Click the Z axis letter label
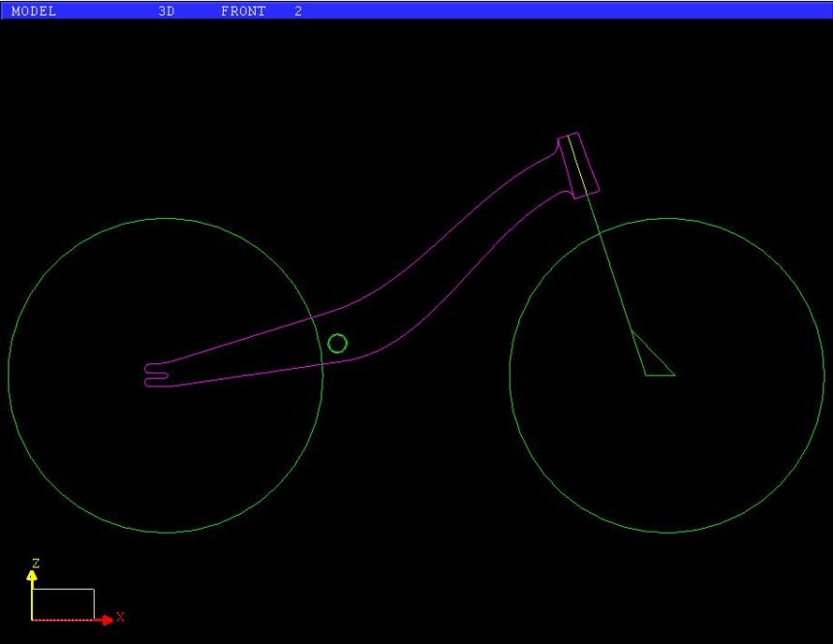This screenshot has height=644, width=833. [x=35, y=562]
